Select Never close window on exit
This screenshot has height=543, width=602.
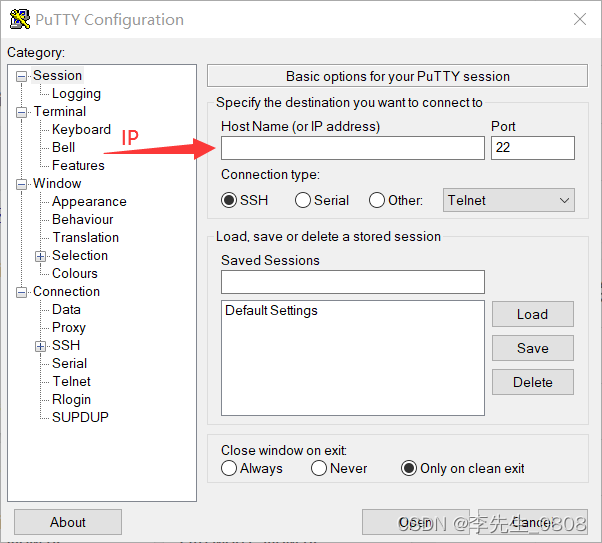coord(319,468)
